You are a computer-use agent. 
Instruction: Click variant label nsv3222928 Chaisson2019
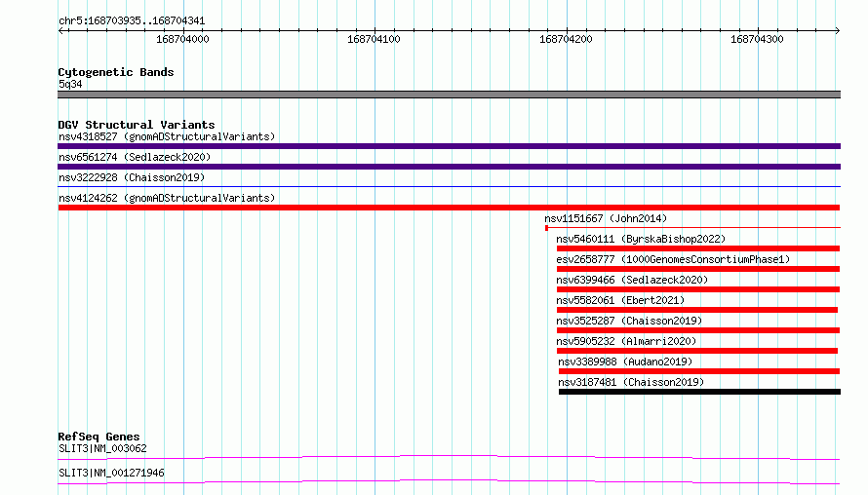132,177
